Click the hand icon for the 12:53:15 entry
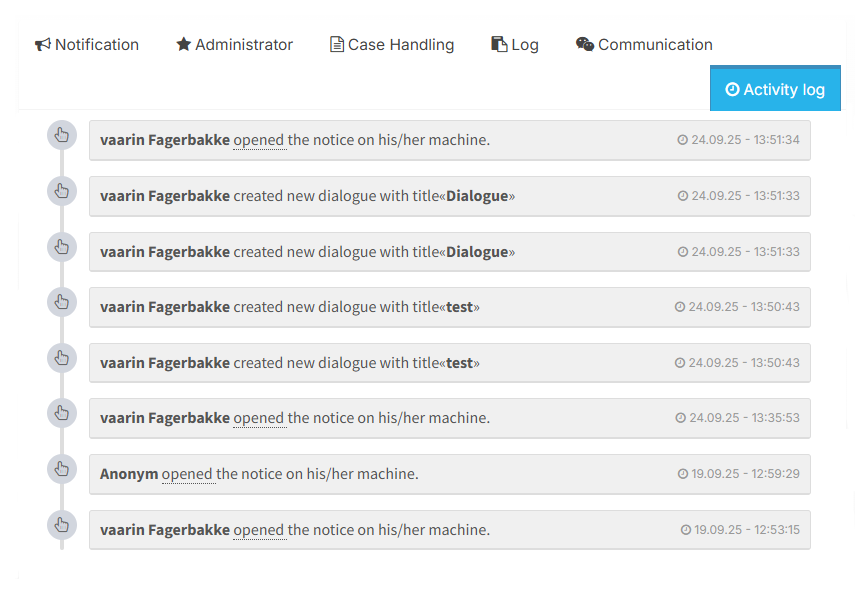Screen dimensions: 865x600 (x=62, y=524)
